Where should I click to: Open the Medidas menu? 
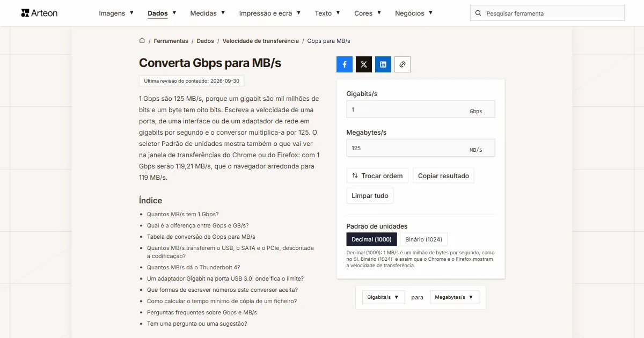click(207, 13)
